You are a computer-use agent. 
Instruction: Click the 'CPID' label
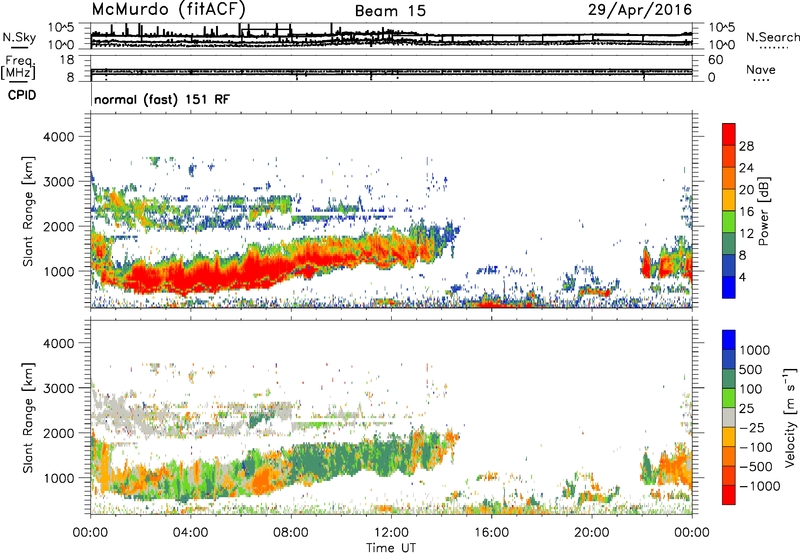pyautogui.click(x=22, y=95)
